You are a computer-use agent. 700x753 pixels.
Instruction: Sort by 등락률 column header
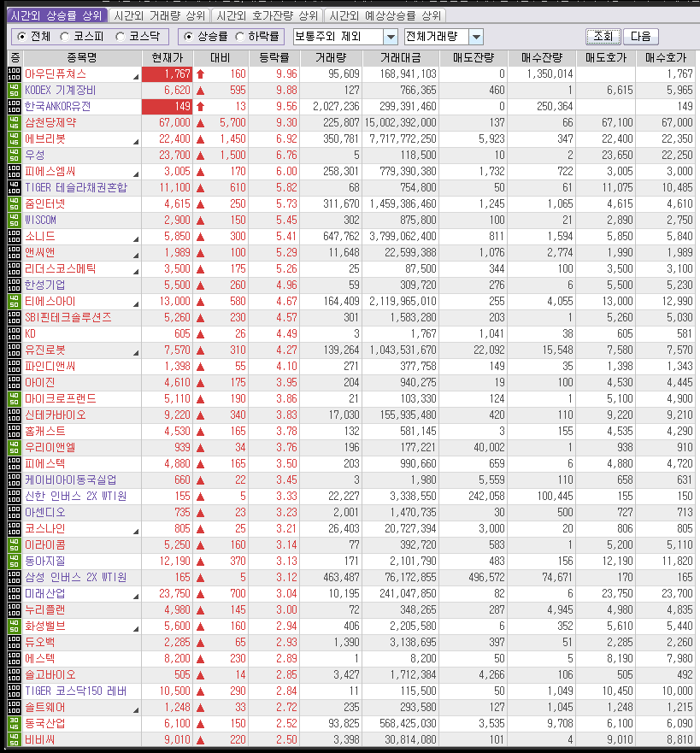point(274,58)
